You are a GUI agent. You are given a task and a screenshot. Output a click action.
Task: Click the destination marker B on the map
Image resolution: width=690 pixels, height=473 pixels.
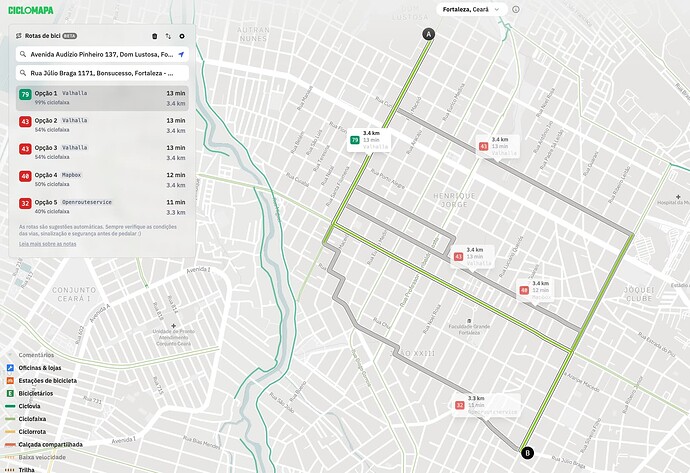coord(527,452)
